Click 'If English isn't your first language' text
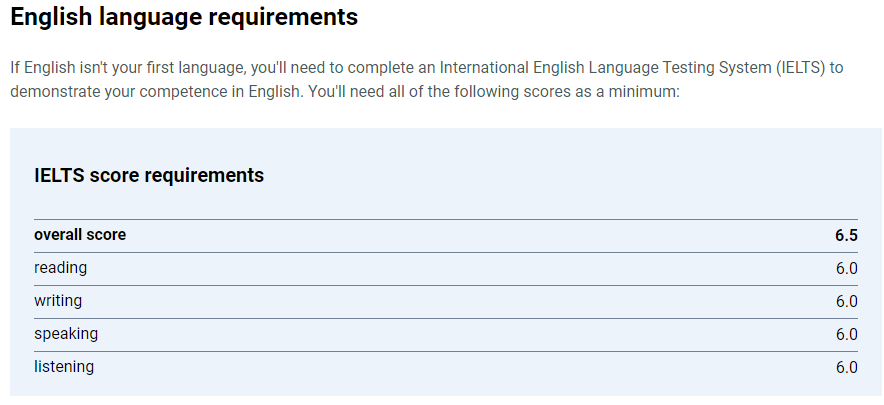The width and height of the screenshot is (884, 405). point(128,68)
